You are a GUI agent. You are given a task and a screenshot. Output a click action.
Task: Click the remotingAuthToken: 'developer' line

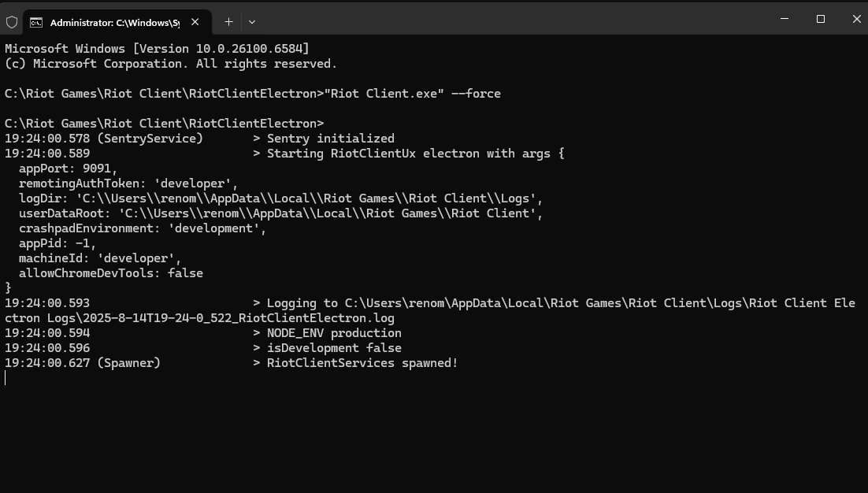[x=128, y=183]
